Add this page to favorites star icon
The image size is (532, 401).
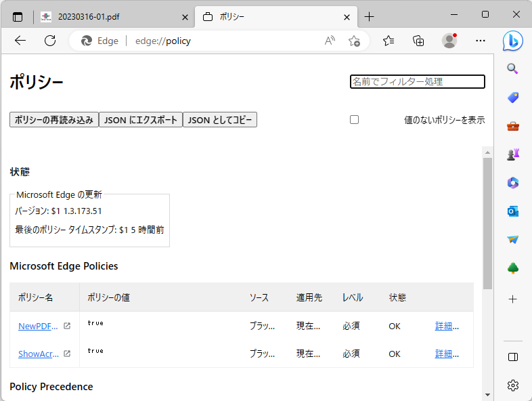[x=354, y=41]
